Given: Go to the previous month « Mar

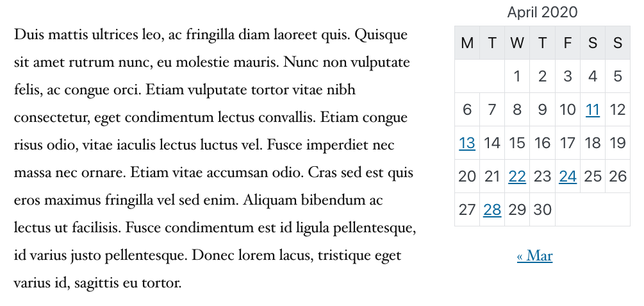Looking at the screenshot, I should coord(534,256).
